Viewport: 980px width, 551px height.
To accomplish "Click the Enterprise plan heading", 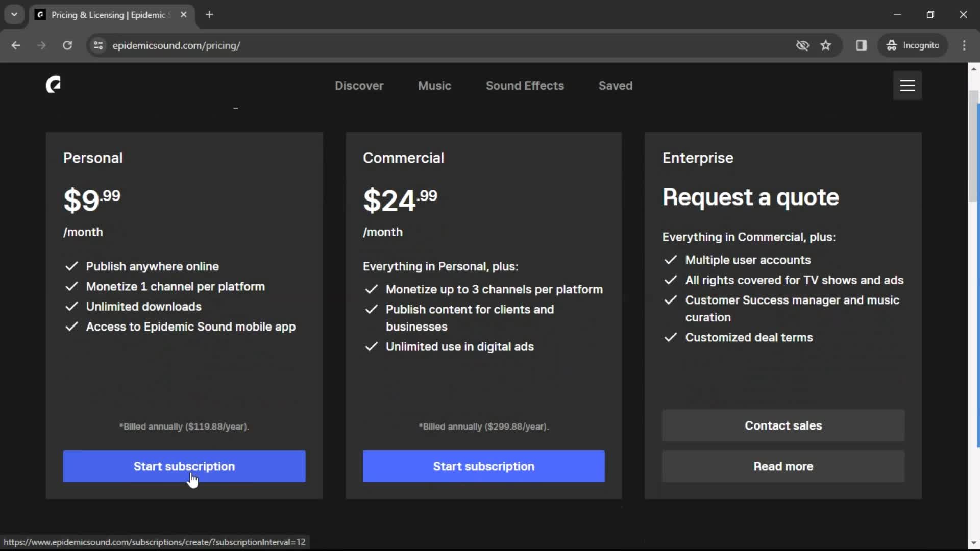I will 698,158.
